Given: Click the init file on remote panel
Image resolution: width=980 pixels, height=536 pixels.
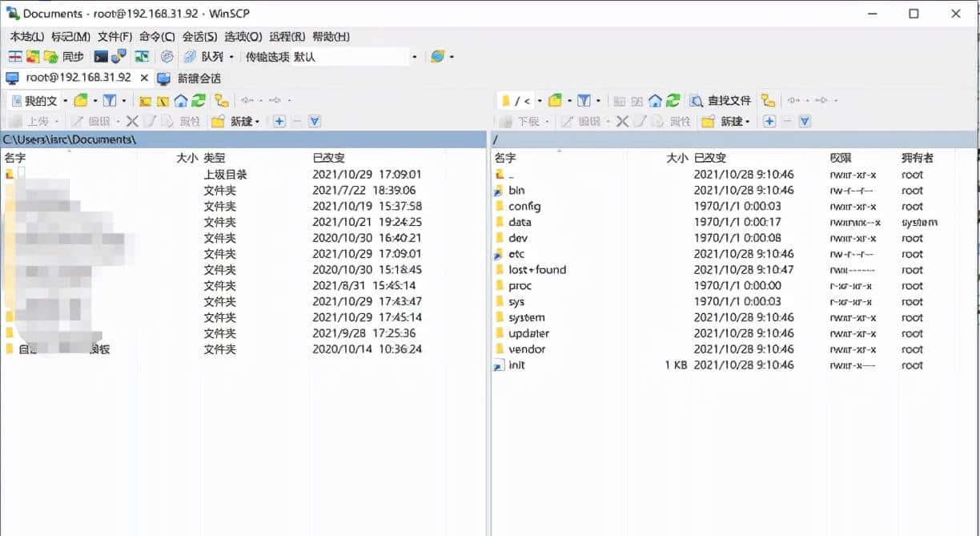Looking at the screenshot, I should click(516, 365).
